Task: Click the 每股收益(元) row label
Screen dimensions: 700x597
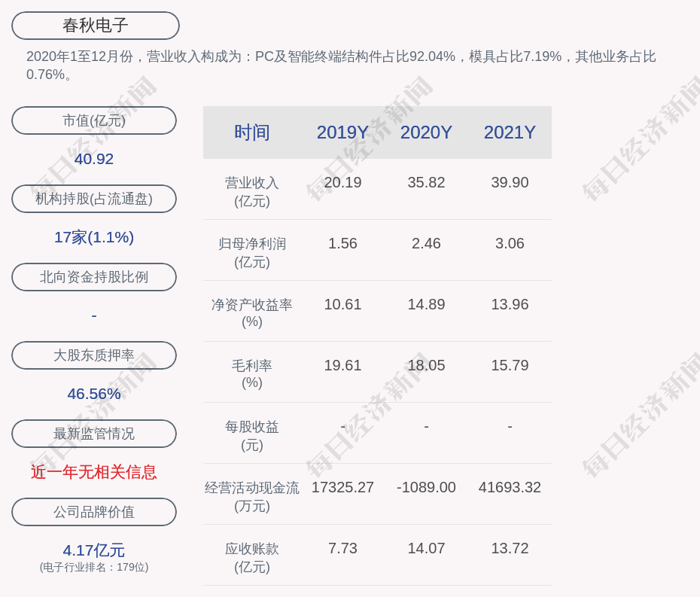Action: click(252, 436)
